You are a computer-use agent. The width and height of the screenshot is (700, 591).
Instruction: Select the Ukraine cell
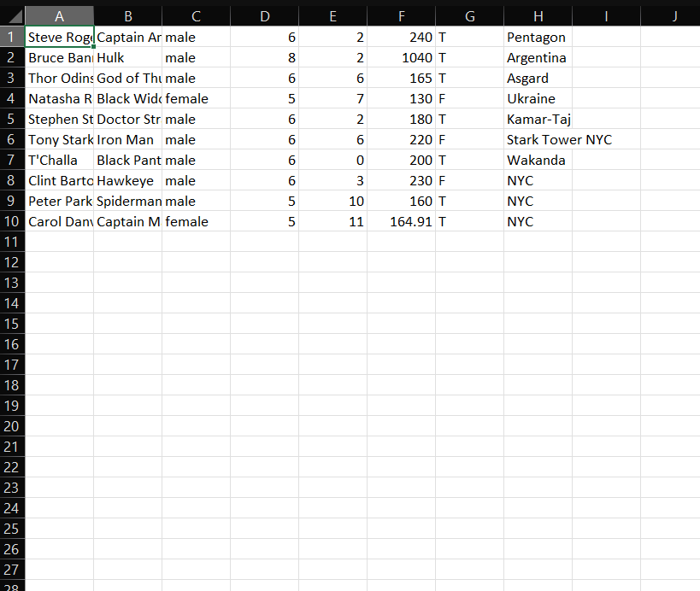[x=538, y=98]
